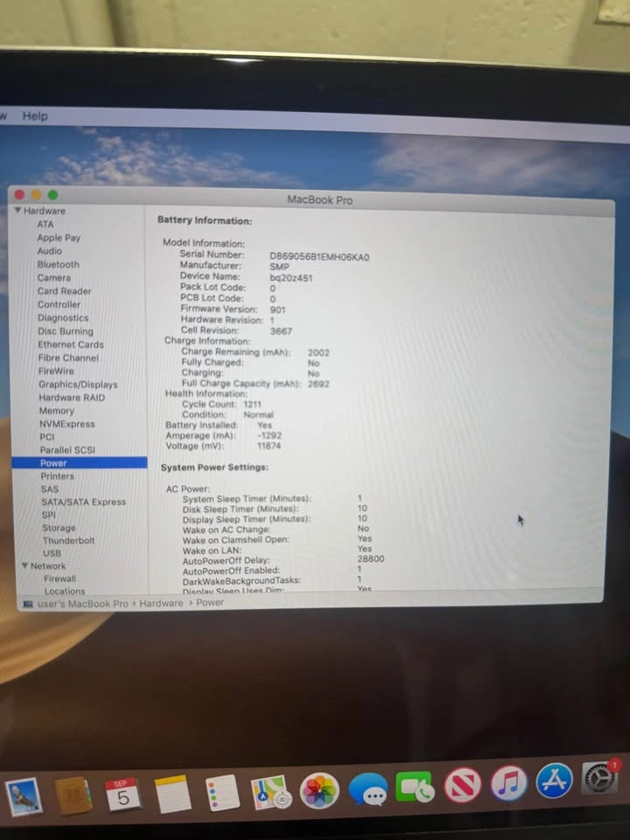The width and height of the screenshot is (630, 840).
Task: Select NVMExpress in the sidebar
Action: pos(67,423)
